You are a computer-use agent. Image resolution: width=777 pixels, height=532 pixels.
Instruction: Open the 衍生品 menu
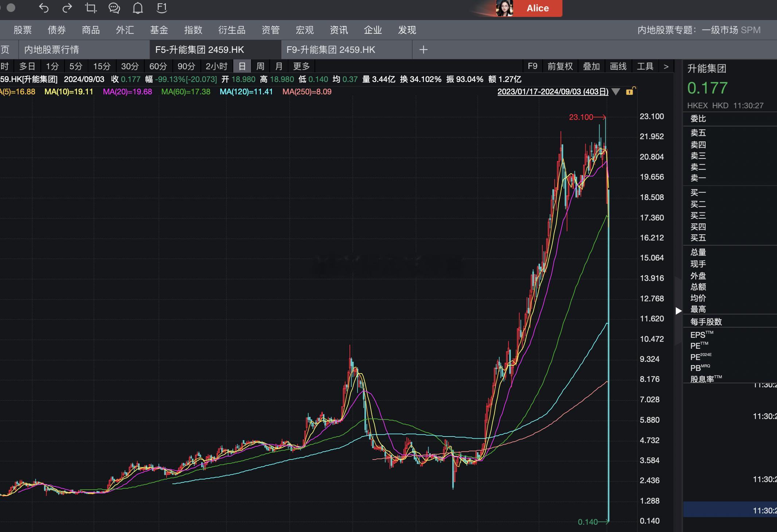[232, 30]
